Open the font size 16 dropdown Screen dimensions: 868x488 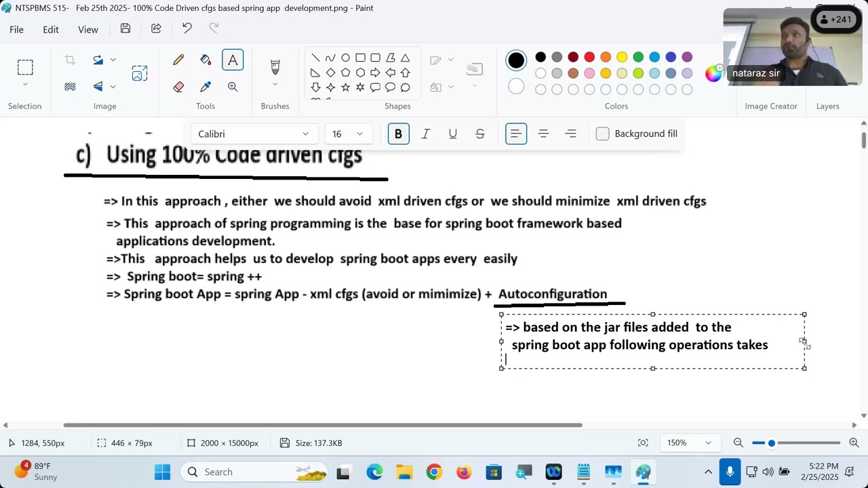click(x=348, y=134)
